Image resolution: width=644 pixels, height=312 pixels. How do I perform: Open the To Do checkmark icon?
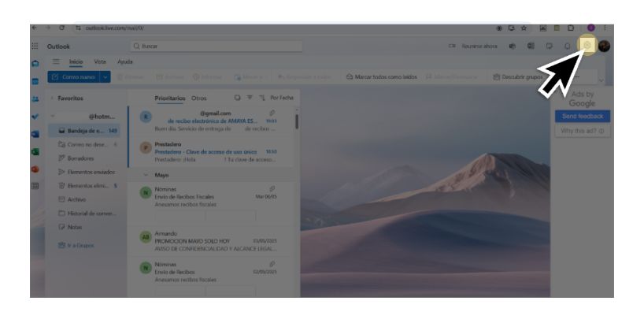[x=35, y=117]
